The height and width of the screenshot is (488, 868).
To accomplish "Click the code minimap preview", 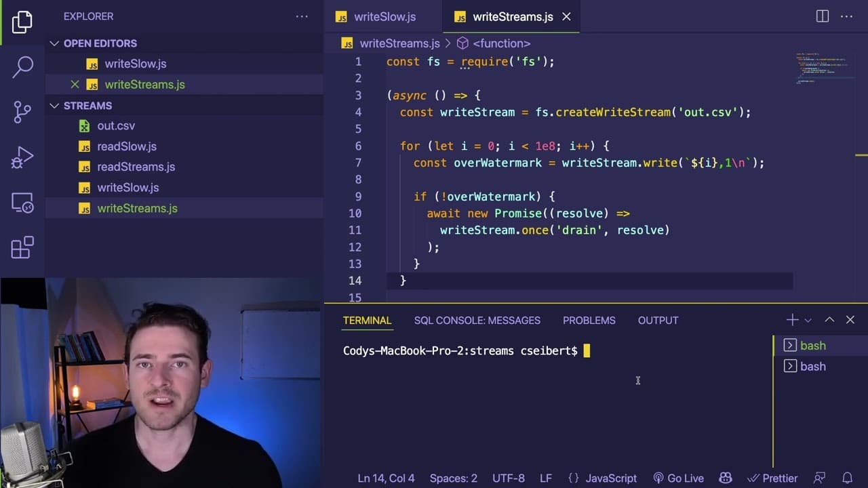I will pos(824,68).
